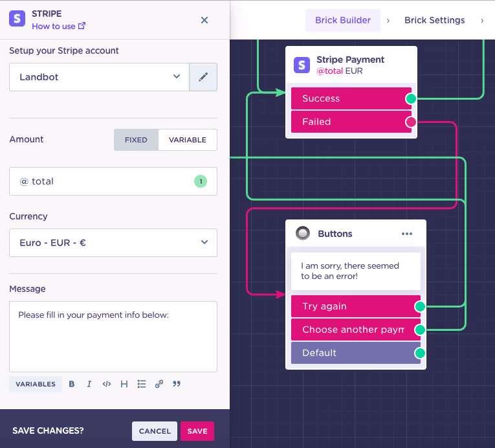This screenshot has width=495, height=448.
Task: Toggle bold formatting
Action: (72, 384)
